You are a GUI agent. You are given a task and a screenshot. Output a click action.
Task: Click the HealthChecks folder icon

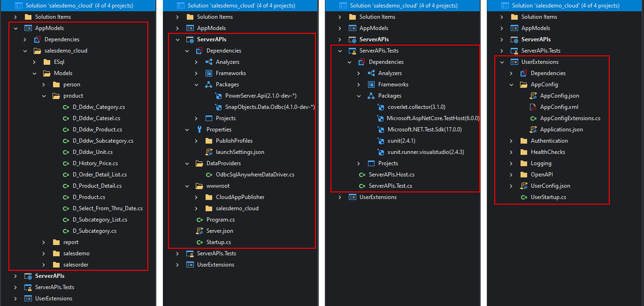point(524,152)
